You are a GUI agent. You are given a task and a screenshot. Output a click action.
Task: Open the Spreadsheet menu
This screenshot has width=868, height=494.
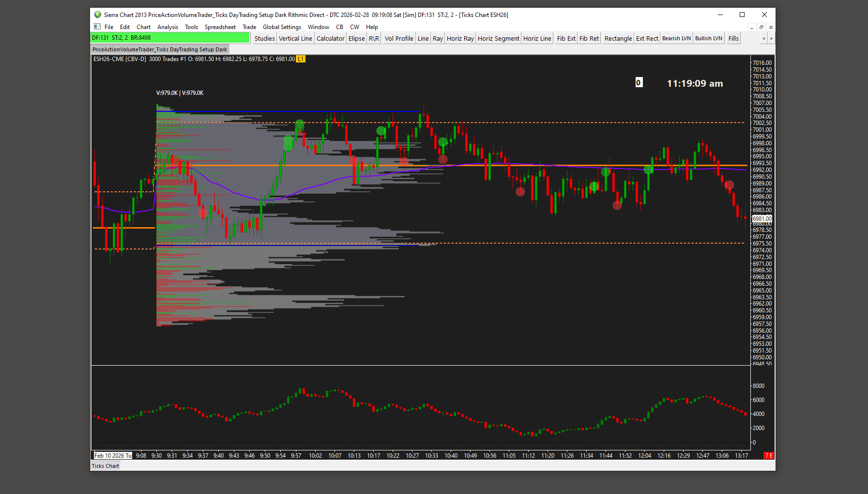(x=220, y=27)
